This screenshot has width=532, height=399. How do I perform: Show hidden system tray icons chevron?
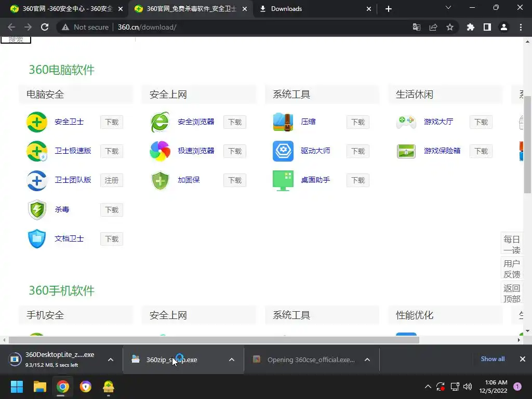click(x=428, y=387)
